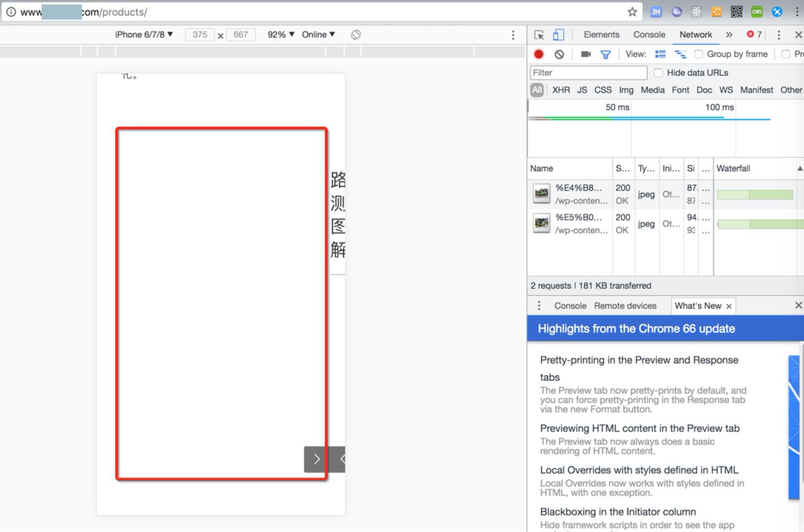The width and height of the screenshot is (804, 532).
Task: Open device toolbar more options menu
Action: (513, 35)
